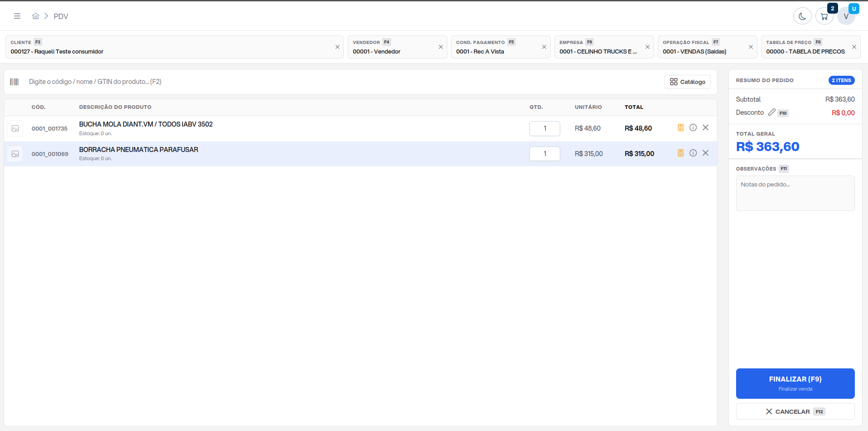Show info for BORRACHA PNEUMATICA PARAFUSAR
This screenshot has width=868, height=431.
pyautogui.click(x=693, y=153)
